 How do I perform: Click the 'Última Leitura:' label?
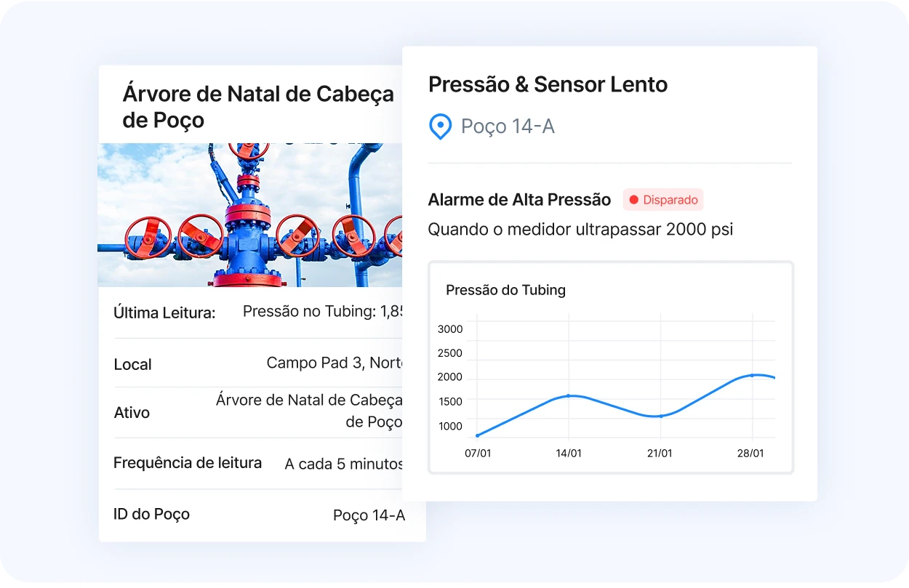coord(164,313)
